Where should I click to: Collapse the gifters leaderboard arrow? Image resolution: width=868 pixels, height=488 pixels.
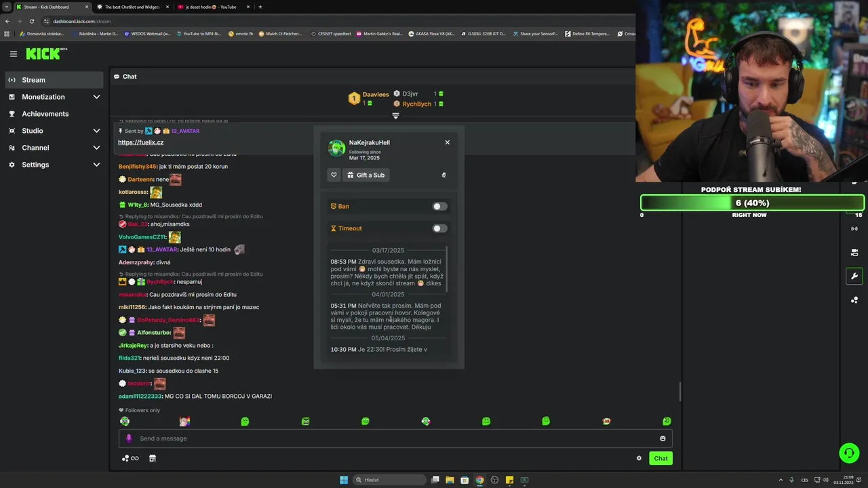pos(395,116)
